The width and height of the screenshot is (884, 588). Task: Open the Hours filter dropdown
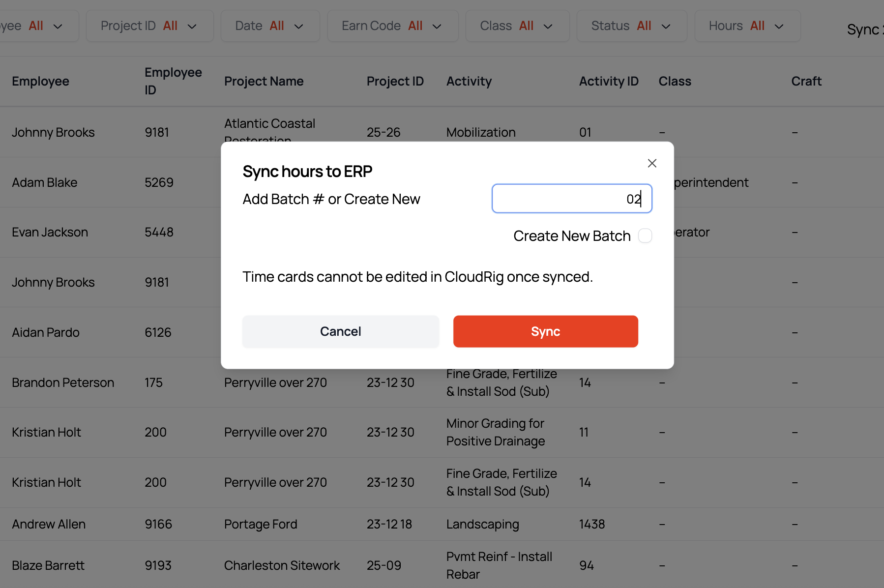click(x=747, y=26)
